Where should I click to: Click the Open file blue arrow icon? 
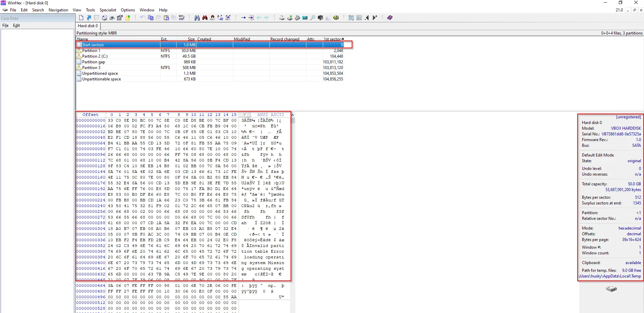point(89,18)
